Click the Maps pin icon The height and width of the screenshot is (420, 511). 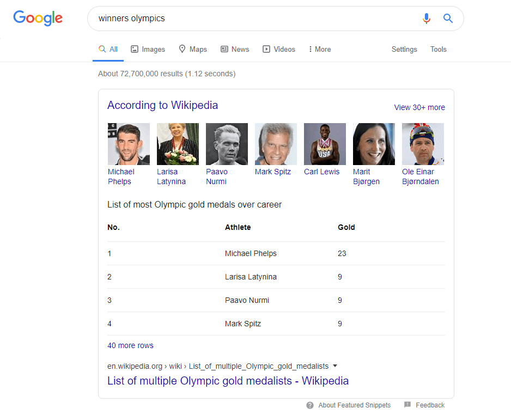(x=181, y=49)
